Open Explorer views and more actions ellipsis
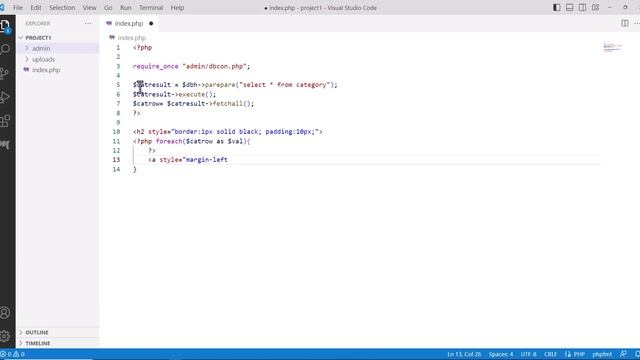Viewport: 640px width, 360px height. (x=88, y=23)
